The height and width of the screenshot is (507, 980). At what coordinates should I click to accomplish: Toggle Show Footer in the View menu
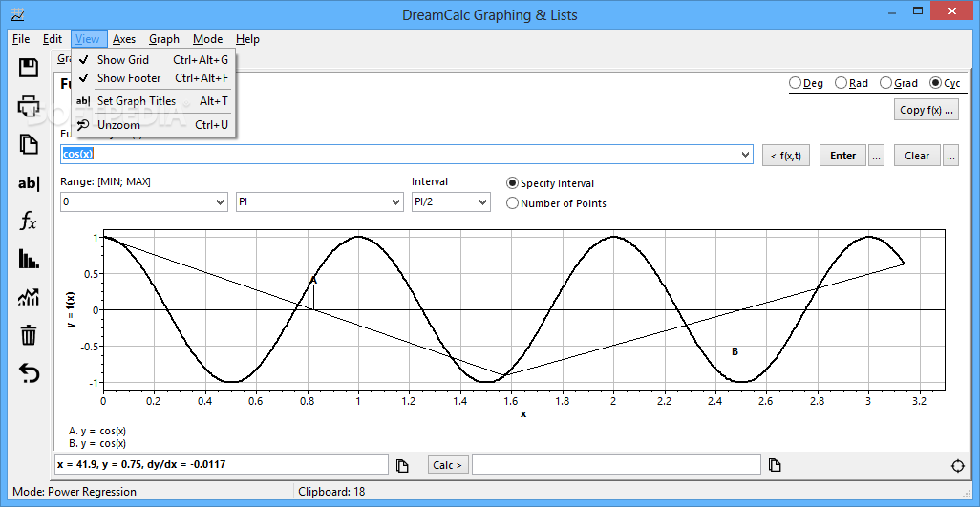(x=154, y=78)
